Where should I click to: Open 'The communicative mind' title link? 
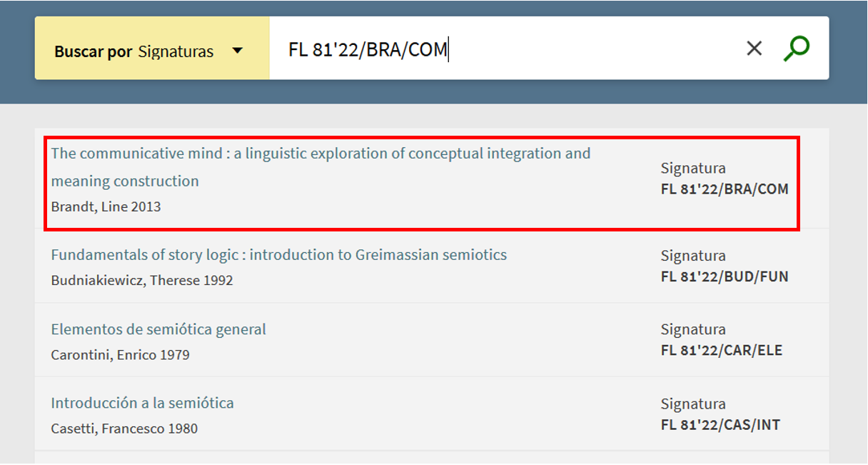tap(321, 154)
